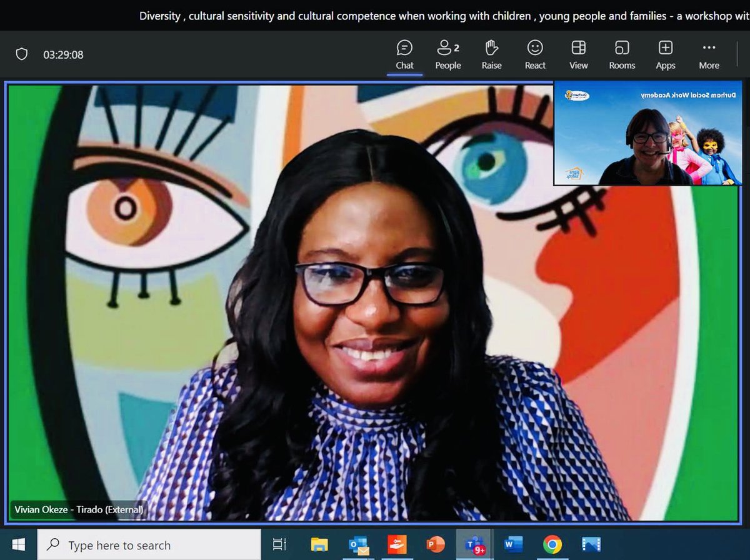Switch to PowerPoint in the taskbar
Viewport: 750px width, 560px height.
pos(436,545)
